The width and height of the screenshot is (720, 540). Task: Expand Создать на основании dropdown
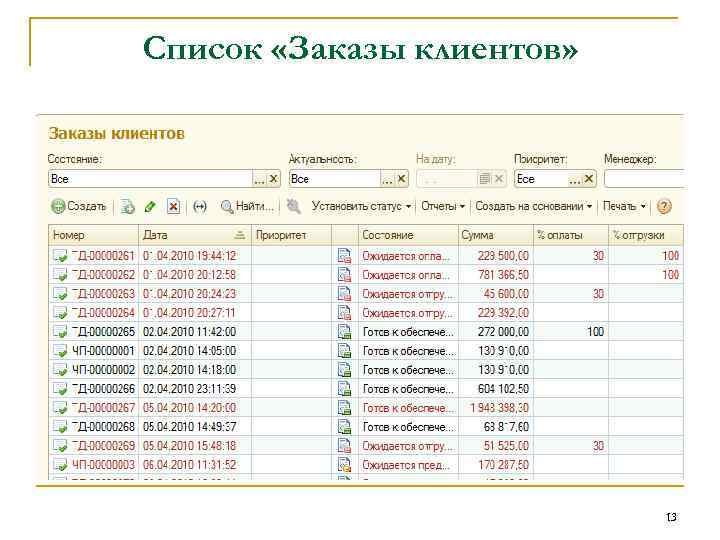[534, 207]
